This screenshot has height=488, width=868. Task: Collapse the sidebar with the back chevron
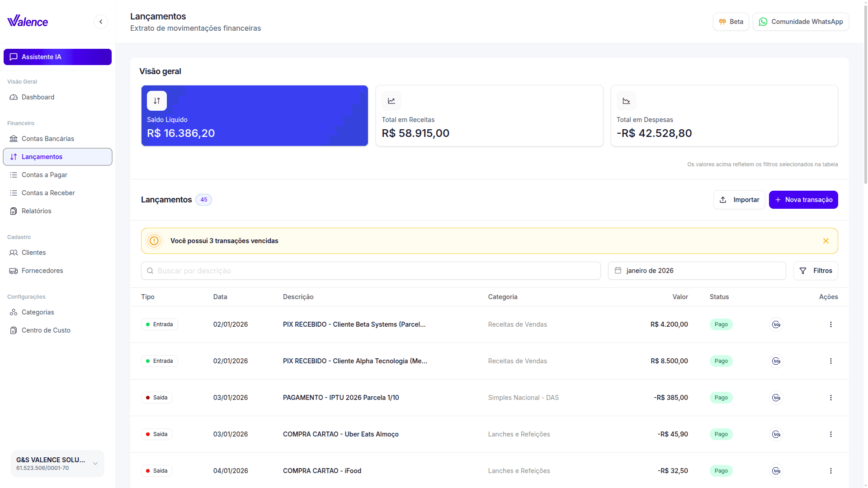click(101, 22)
